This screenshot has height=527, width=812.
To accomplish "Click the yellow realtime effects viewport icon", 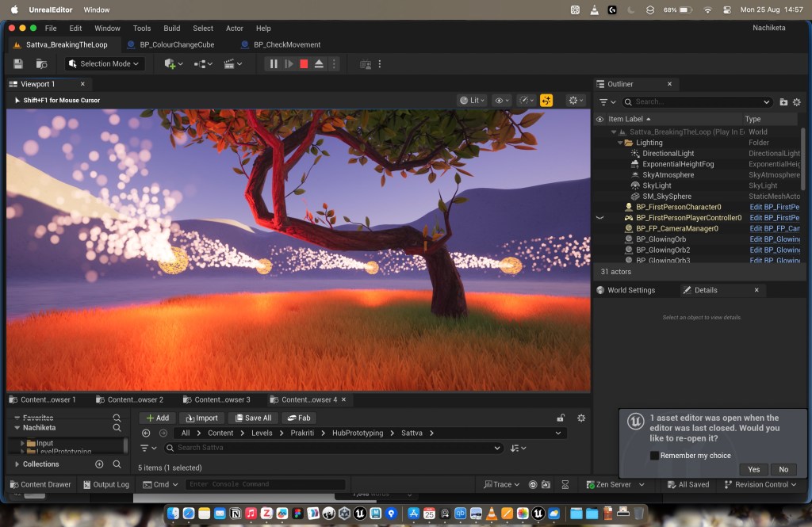I will (x=546, y=101).
